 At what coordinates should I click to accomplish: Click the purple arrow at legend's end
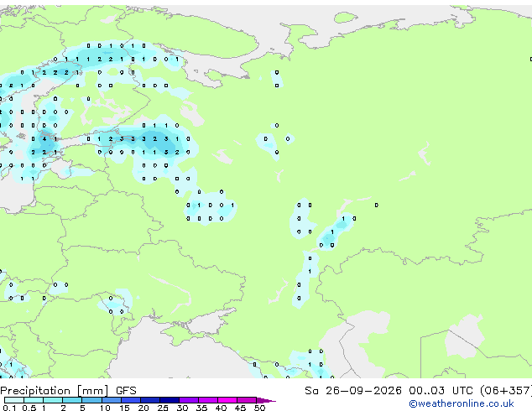point(266,400)
